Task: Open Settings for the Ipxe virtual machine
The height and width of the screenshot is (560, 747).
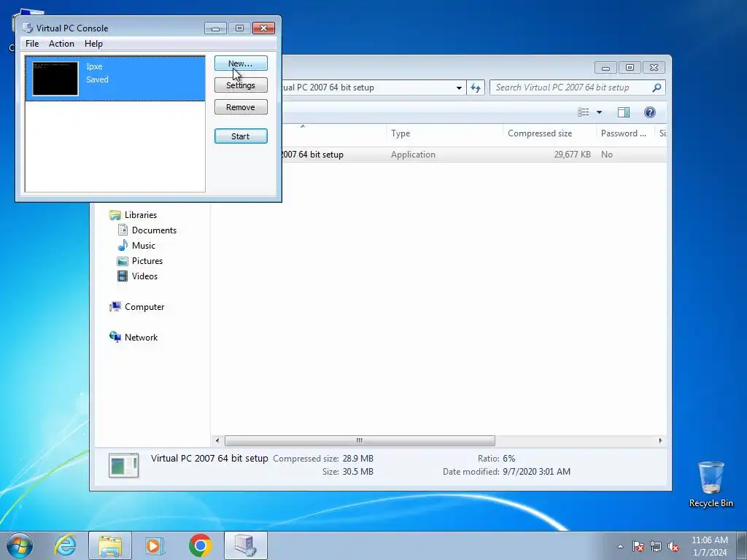Action: click(x=241, y=85)
